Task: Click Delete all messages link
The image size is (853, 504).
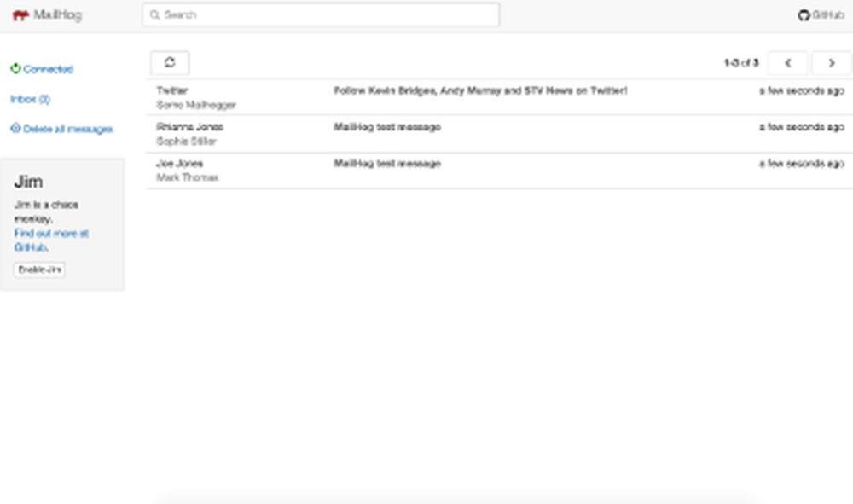Action: click(x=67, y=129)
